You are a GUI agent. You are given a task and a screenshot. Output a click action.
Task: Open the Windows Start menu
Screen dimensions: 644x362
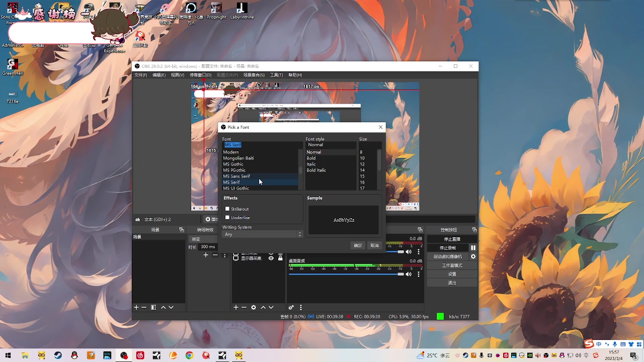[x=8, y=355]
